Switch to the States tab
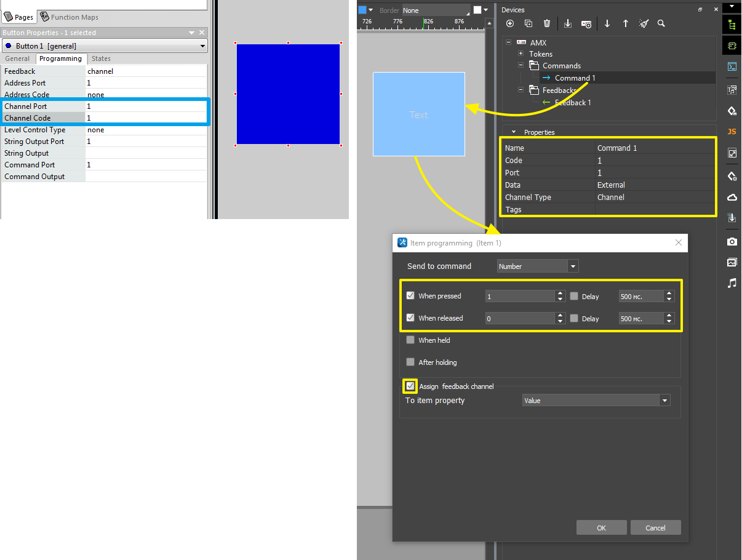The height and width of the screenshot is (560, 742). [101, 59]
